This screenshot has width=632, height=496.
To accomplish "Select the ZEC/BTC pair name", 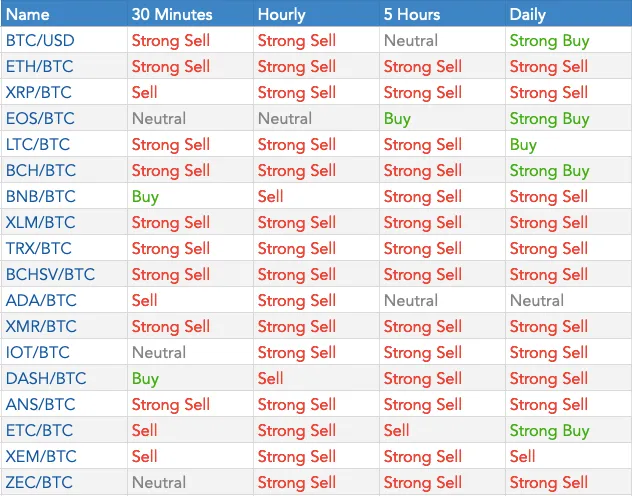I will coord(39,482).
